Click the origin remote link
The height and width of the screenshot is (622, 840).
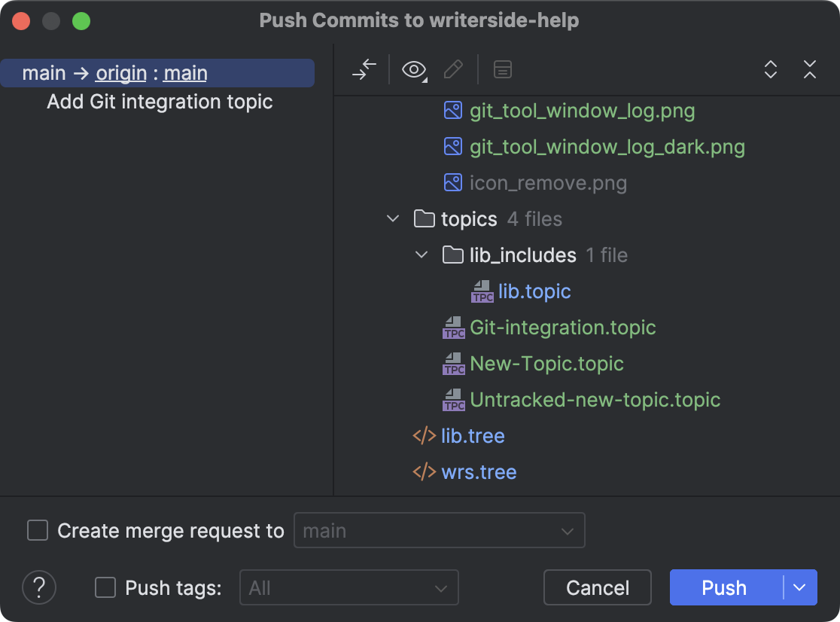(x=120, y=72)
